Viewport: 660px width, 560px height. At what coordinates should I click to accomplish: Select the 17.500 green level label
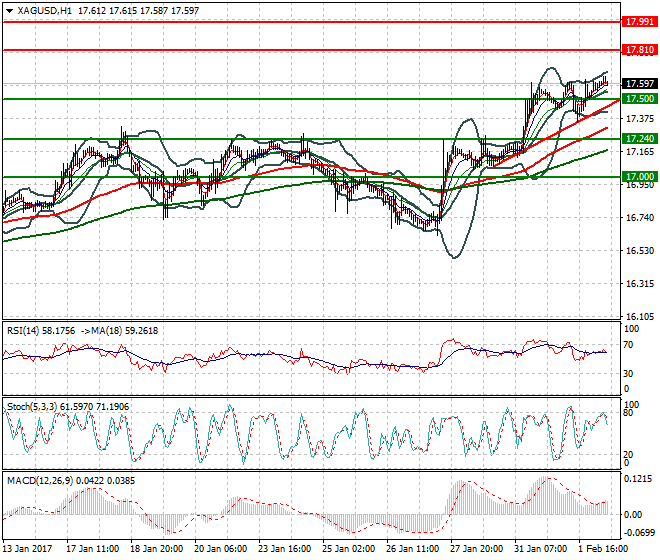coord(639,99)
